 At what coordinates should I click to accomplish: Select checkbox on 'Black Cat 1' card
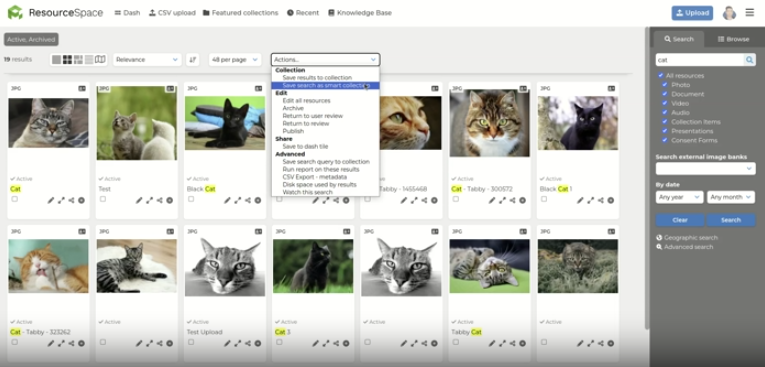coord(544,199)
